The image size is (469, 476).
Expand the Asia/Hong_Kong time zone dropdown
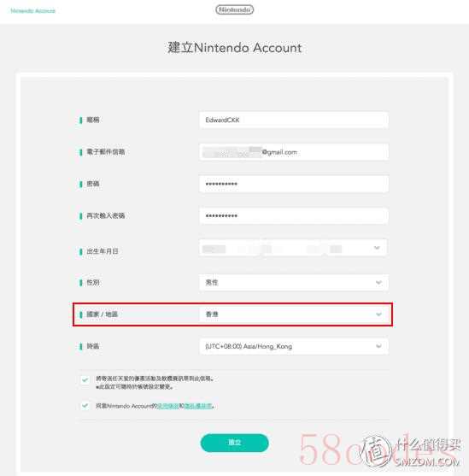(294, 346)
